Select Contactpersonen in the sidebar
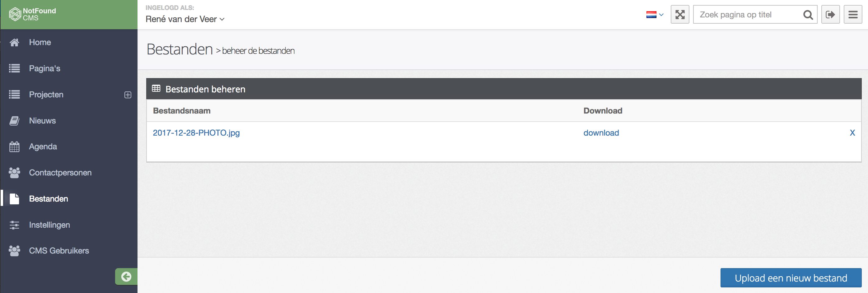 (x=60, y=173)
